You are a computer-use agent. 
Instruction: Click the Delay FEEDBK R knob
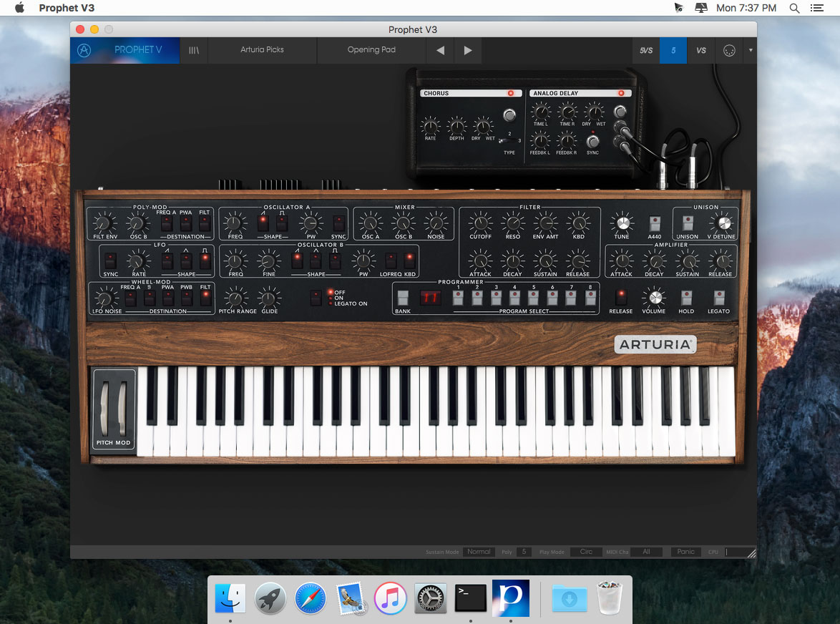tap(566, 141)
